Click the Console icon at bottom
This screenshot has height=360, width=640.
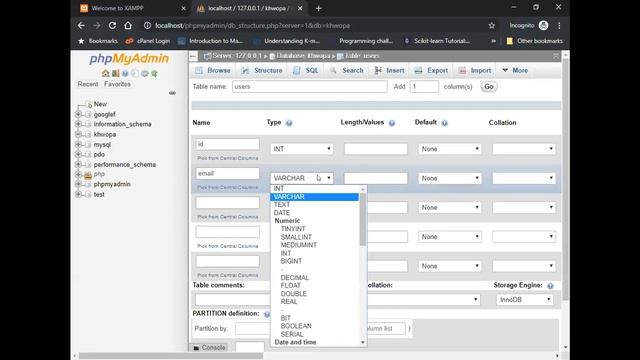tap(196, 348)
